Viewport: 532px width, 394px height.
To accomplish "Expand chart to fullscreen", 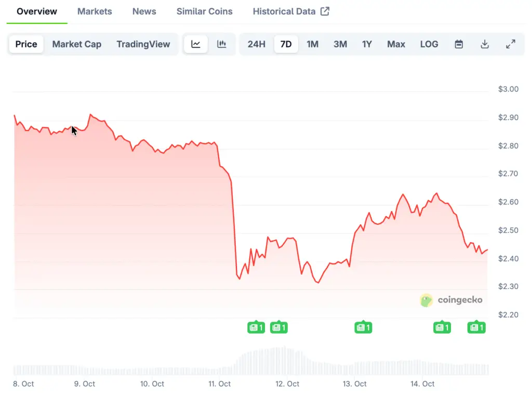I will pyautogui.click(x=511, y=44).
